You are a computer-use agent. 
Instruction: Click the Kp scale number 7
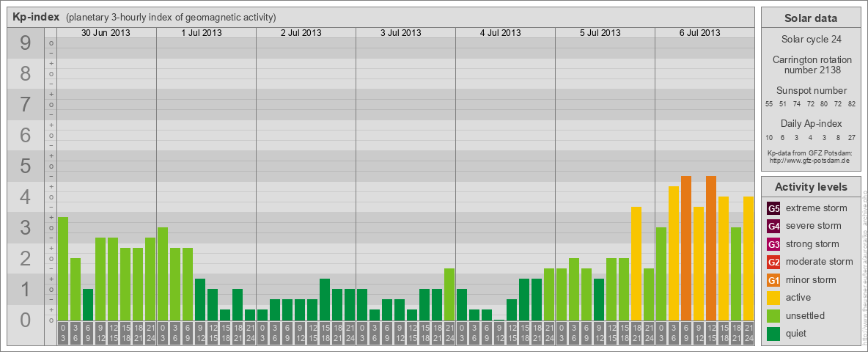coord(25,105)
